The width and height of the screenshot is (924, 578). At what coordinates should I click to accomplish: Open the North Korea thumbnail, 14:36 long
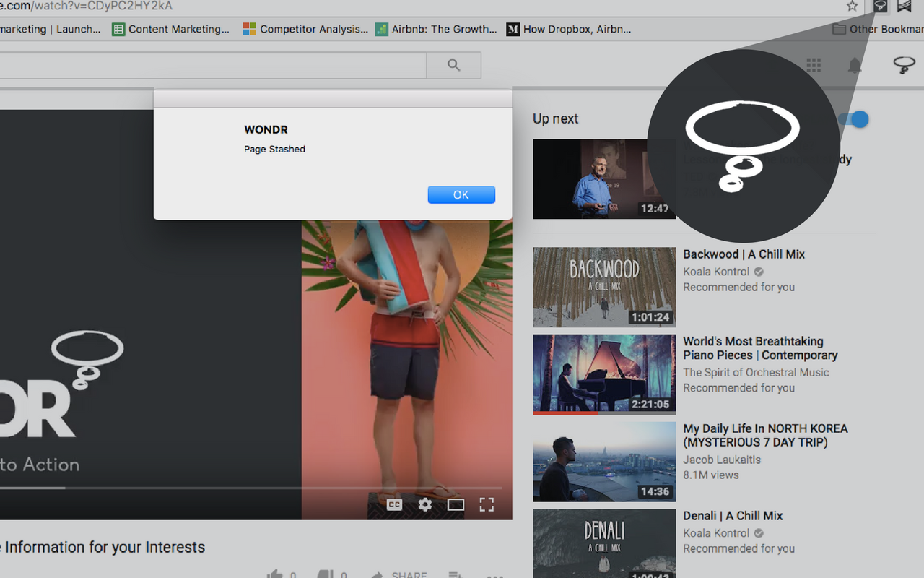point(604,462)
